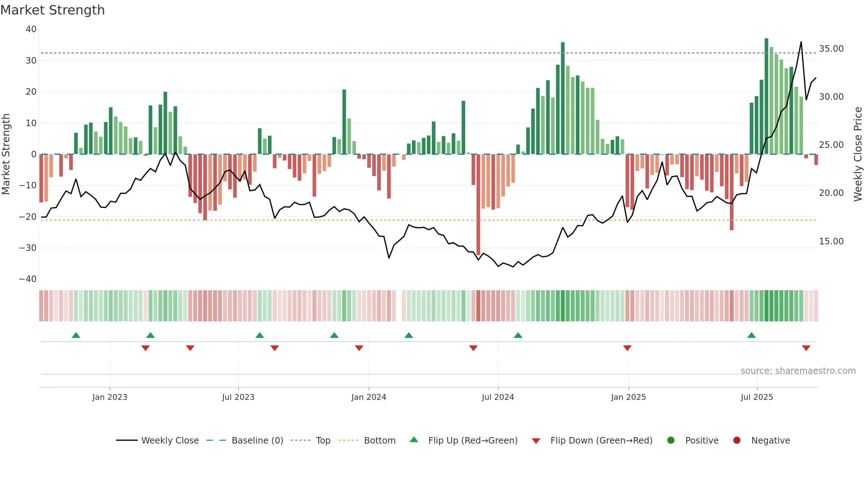
Task: Select the flip-down triangle just before Jan 2024
Action: click(x=359, y=348)
